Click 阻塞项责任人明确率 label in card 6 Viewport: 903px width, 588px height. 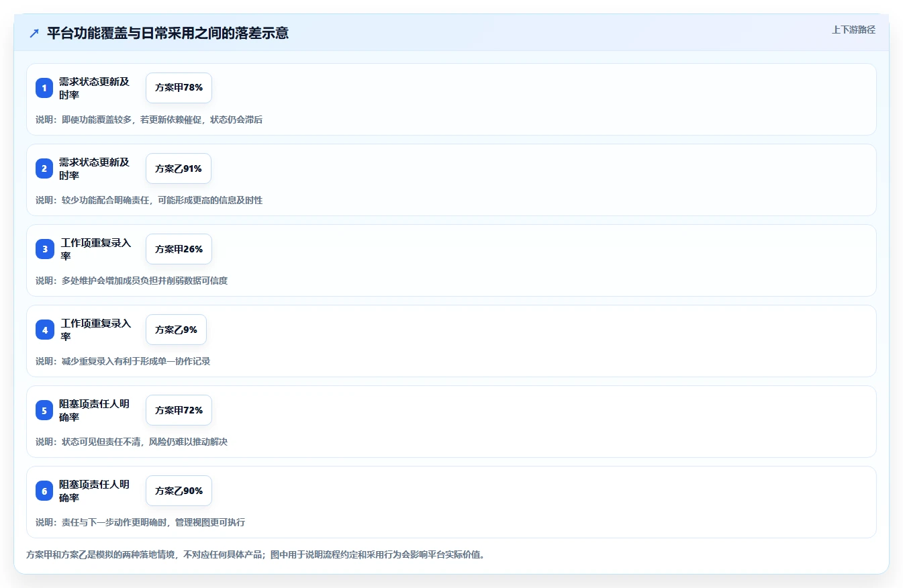(94, 491)
